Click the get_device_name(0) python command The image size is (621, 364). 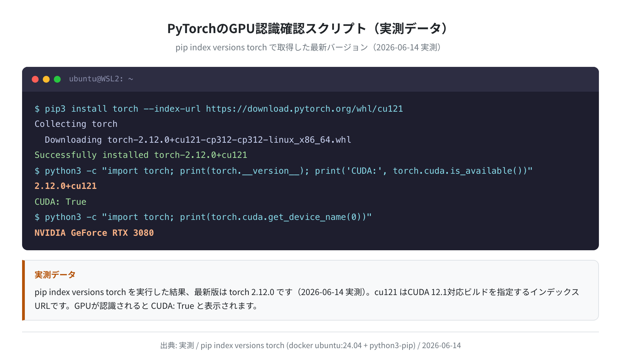[x=203, y=217]
